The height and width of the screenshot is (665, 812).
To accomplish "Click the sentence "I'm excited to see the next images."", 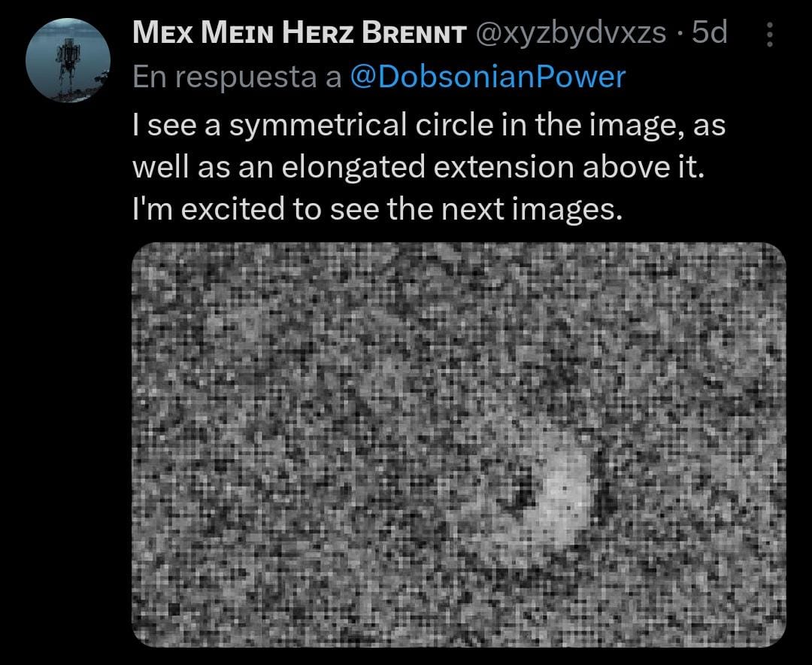I will click(377, 209).
